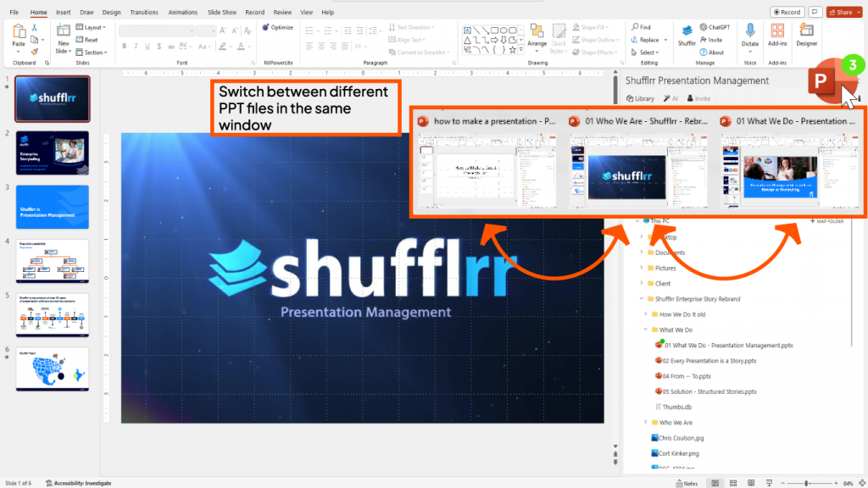Select Chris Coulson.jpg file
The width and height of the screenshot is (868, 488).
click(x=677, y=438)
